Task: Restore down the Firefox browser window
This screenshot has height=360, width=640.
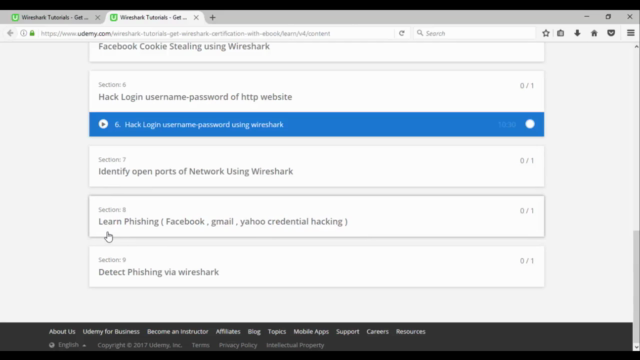Action: (x=608, y=17)
